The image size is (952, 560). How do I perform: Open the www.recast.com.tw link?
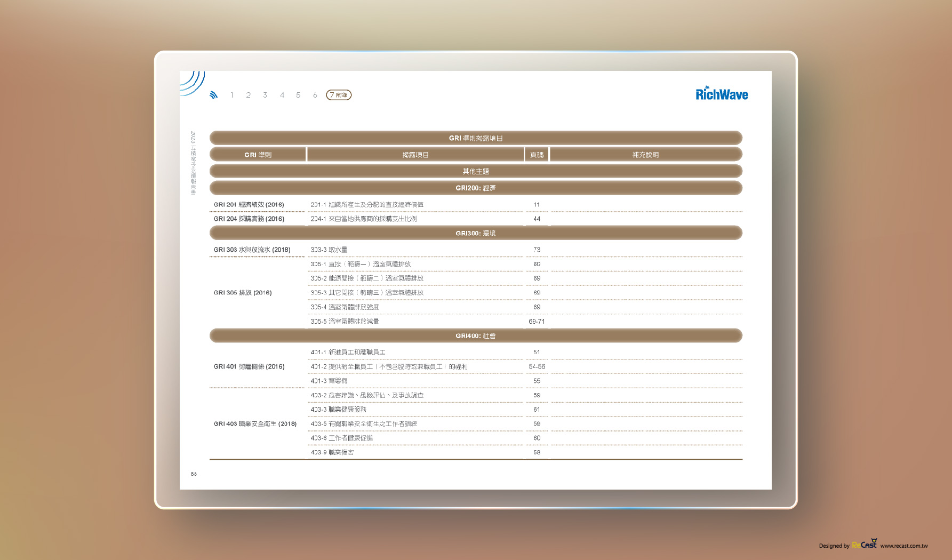[x=903, y=546]
